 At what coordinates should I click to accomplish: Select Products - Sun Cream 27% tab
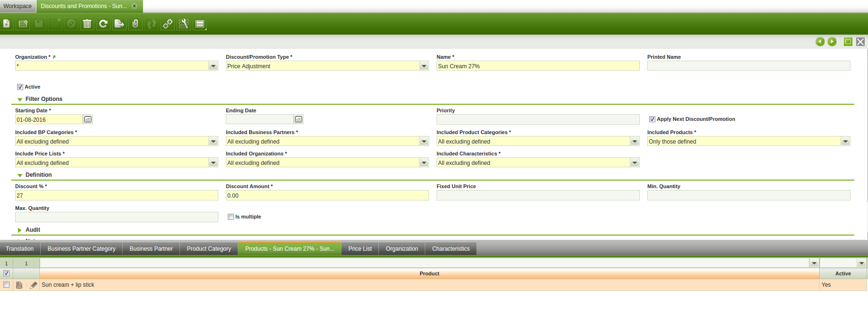point(290,249)
